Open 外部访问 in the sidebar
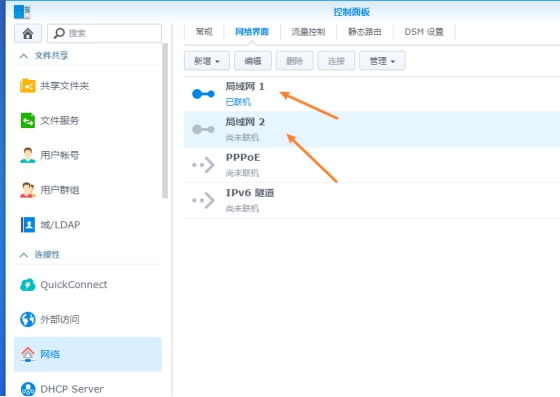 (x=88, y=320)
